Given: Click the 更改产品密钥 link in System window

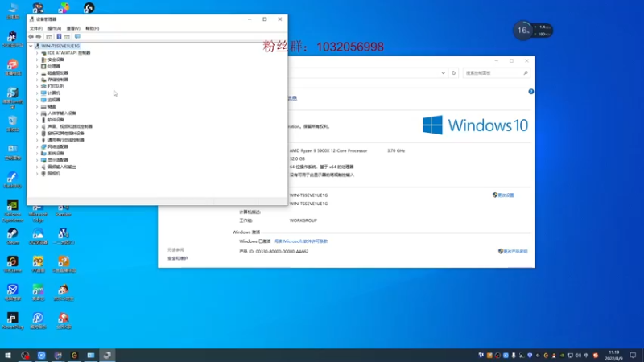Looking at the screenshot, I should pyautogui.click(x=515, y=251).
